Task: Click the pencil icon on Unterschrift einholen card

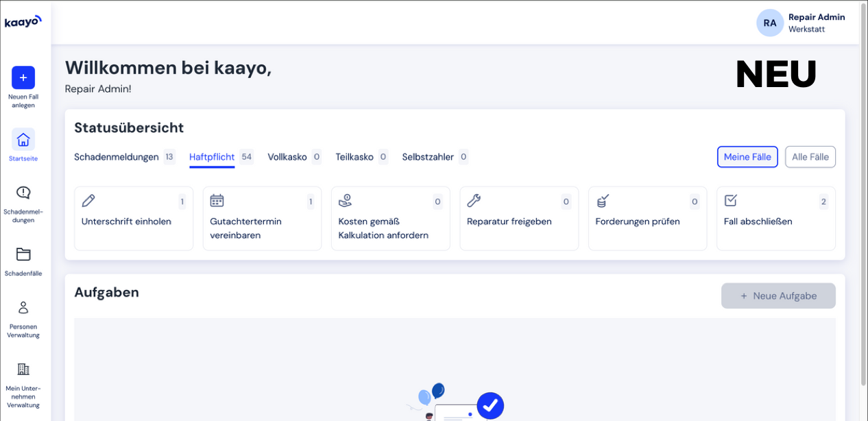Action: click(x=88, y=200)
